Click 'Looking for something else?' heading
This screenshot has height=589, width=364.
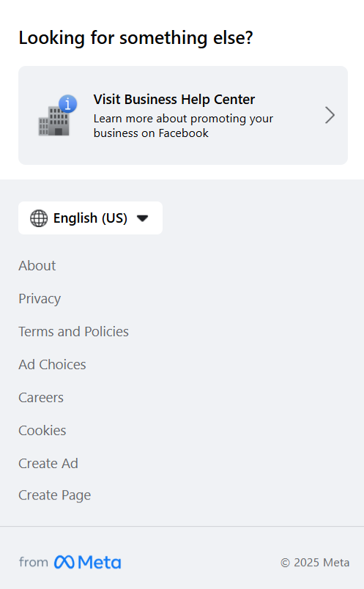tap(135, 38)
